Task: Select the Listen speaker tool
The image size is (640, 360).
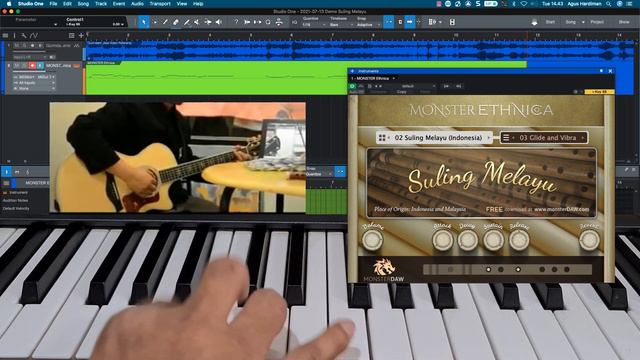Action: pyautogui.click(x=219, y=22)
